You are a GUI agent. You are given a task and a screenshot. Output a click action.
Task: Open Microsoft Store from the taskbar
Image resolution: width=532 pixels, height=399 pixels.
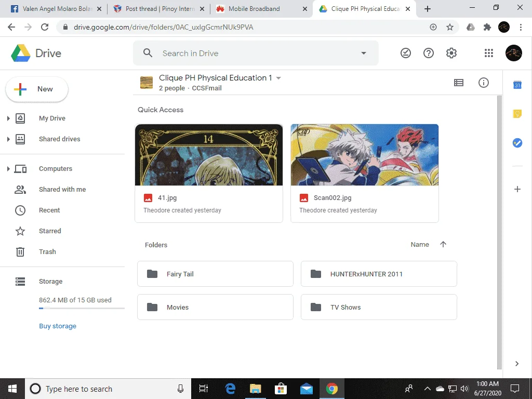281,389
